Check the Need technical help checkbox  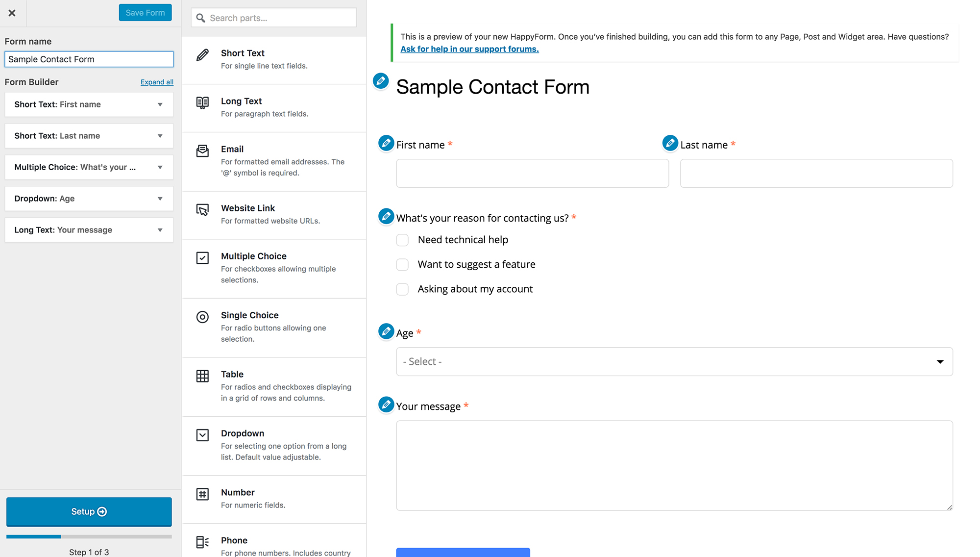[402, 240]
